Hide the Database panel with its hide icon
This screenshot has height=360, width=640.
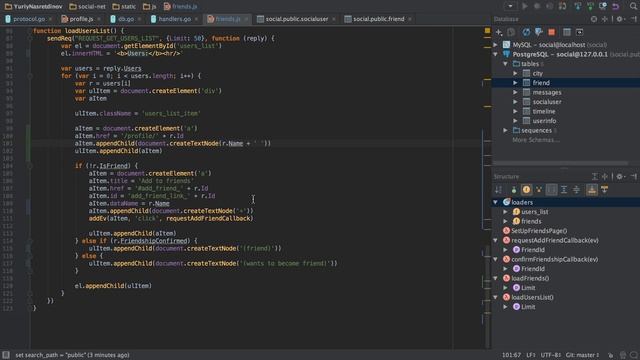tap(634, 19)
